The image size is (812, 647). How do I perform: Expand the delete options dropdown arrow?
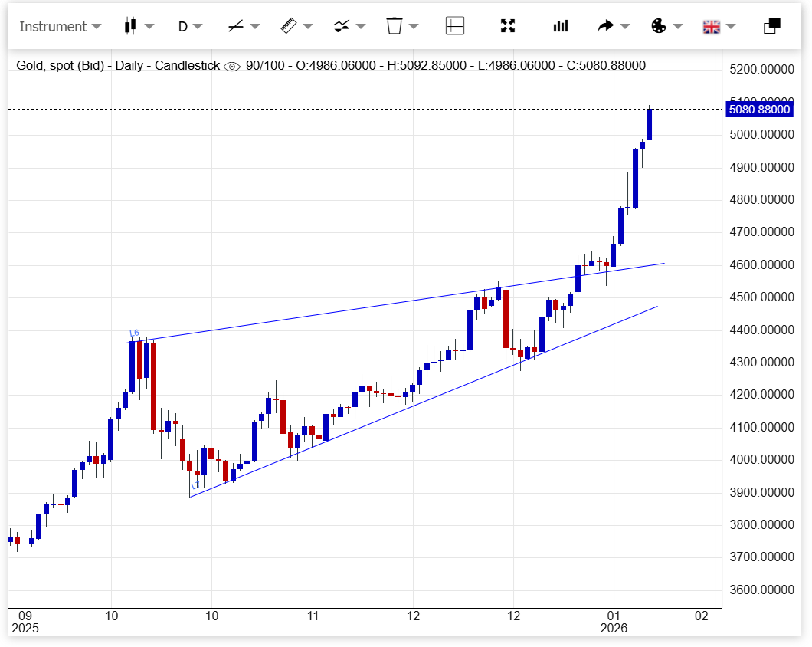coord(414,26)
